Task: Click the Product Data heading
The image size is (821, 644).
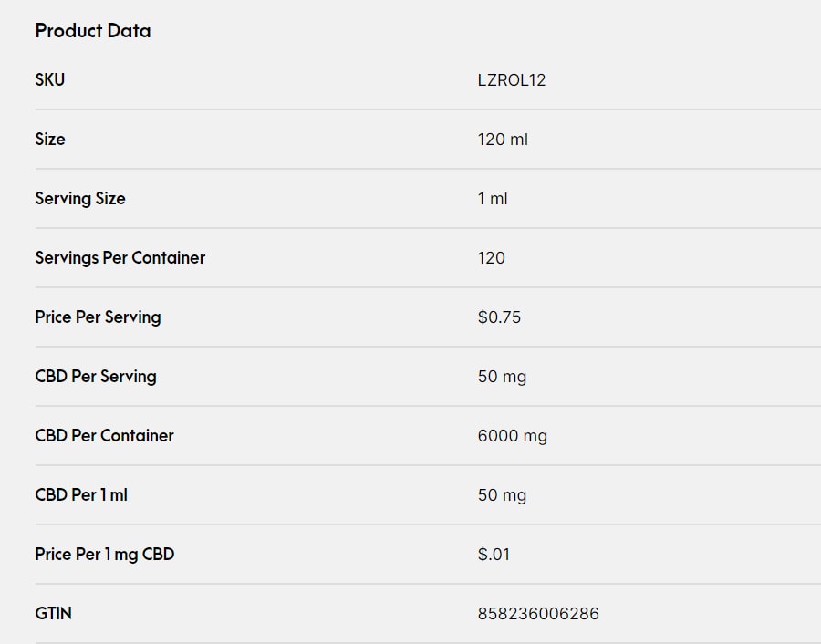Action: [93, 31]
